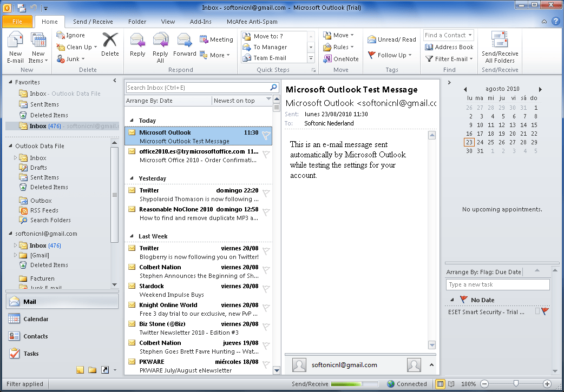Collapse the Today message group

pyautogui.click(x=132, y=121)
